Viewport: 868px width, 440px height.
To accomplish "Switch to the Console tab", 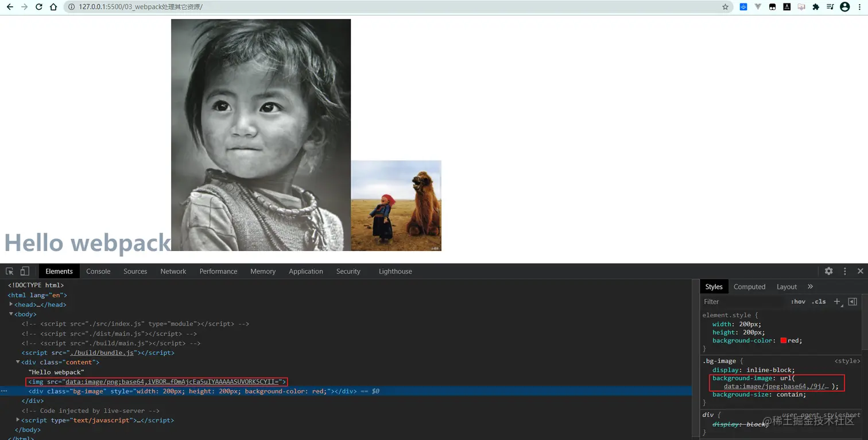I will 98,271.
